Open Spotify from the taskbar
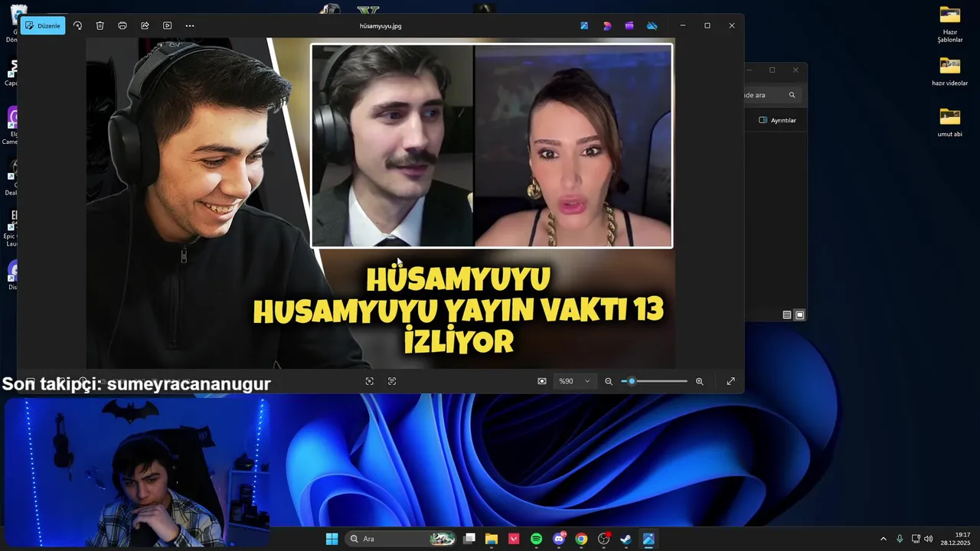Viewport: 980px width, 551px height. pyautogui.click(x=536, y=539)
